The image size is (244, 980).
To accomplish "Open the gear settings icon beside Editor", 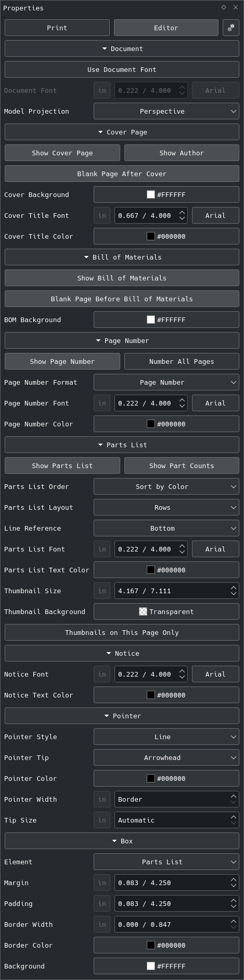I will 231,28.
